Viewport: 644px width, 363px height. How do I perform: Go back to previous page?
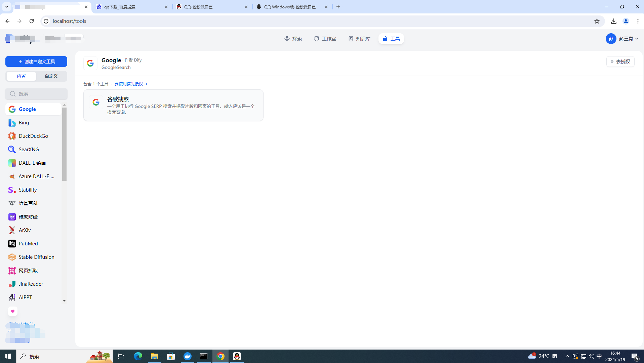coord(7,21)
